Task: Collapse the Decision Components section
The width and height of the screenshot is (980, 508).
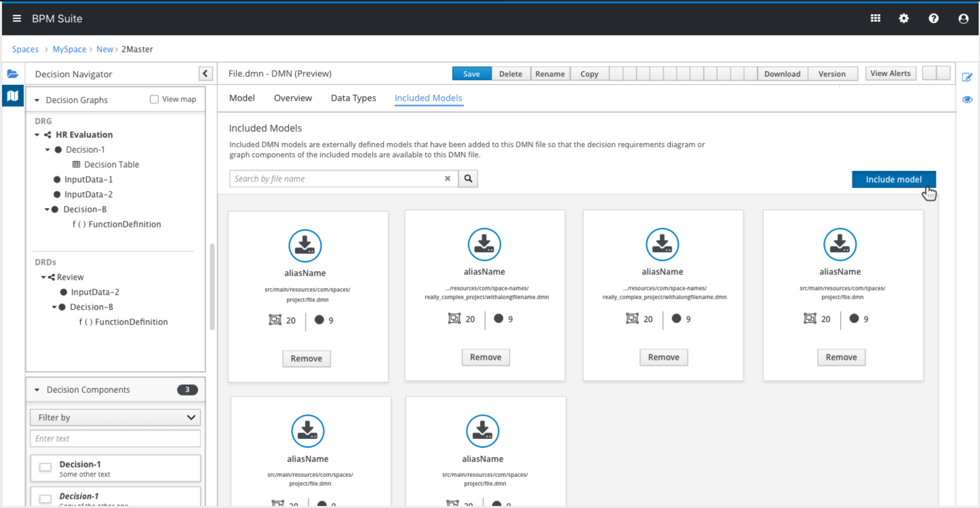Action: (37, 390)
